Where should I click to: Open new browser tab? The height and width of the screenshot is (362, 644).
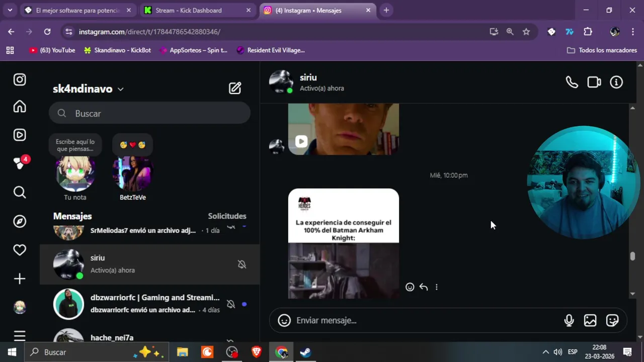[x=386, y=10]
